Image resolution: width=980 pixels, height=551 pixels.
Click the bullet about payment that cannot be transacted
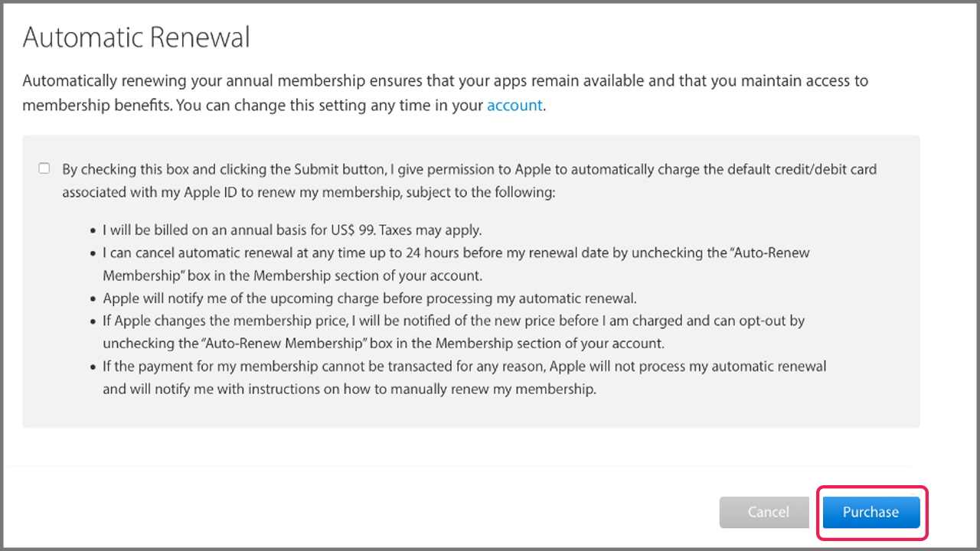[x=464, y=366]
